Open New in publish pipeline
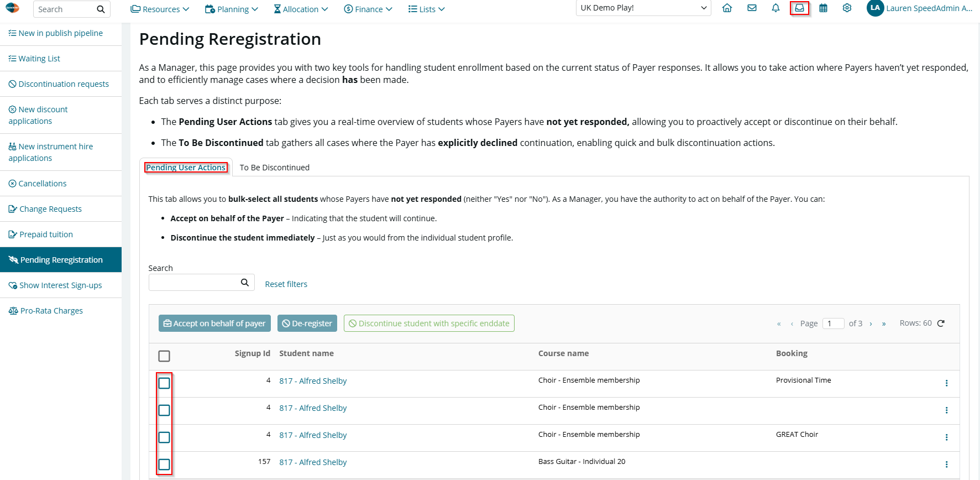980x480 pixels. coord(61,33)
